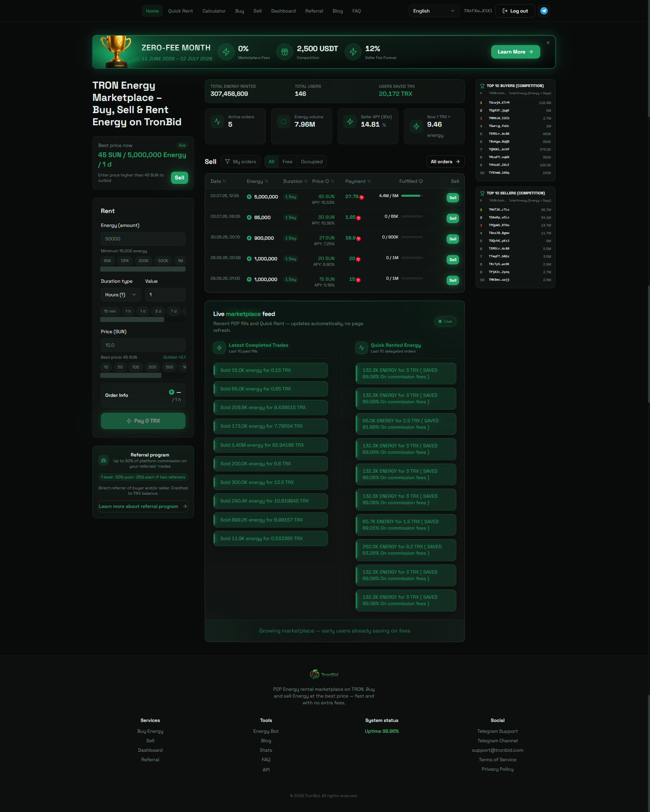This screenshot has width=650, height=812.
Task: Click Sell for the 900,000 energy order
Action: point(453,239)
